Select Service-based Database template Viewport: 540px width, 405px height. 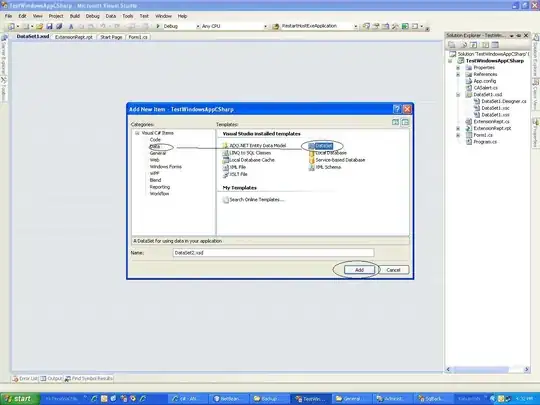pyautogui.click(x=337, y=160)
